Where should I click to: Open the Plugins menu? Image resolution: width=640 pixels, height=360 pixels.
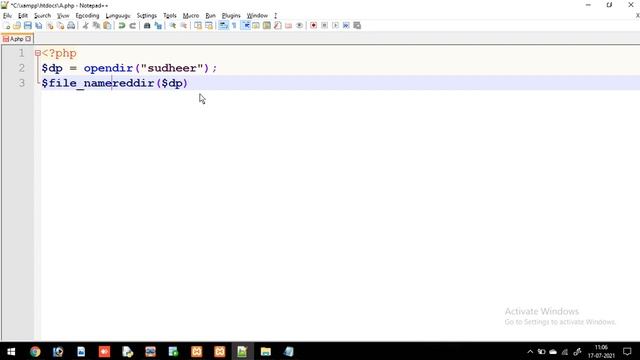click(231, 16)
